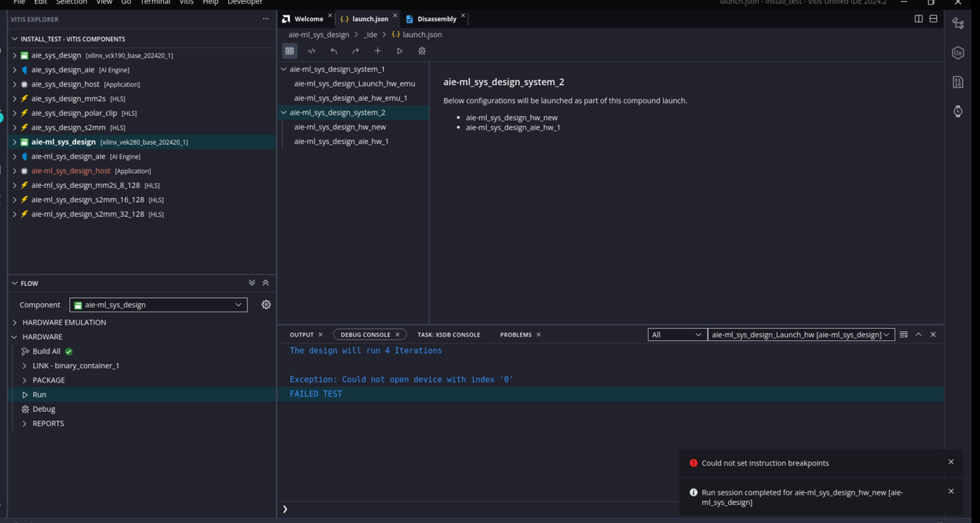Switch to the Disassembly tab

(x=436, y=19)
